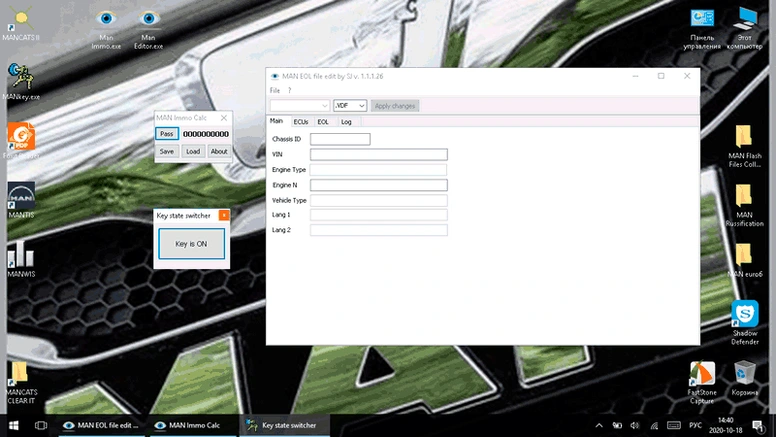This screenshot has height=437, width=776.
Task: Open MANkey.exe desktop icon
Action: pyautogui.click(x=21, y=82)
